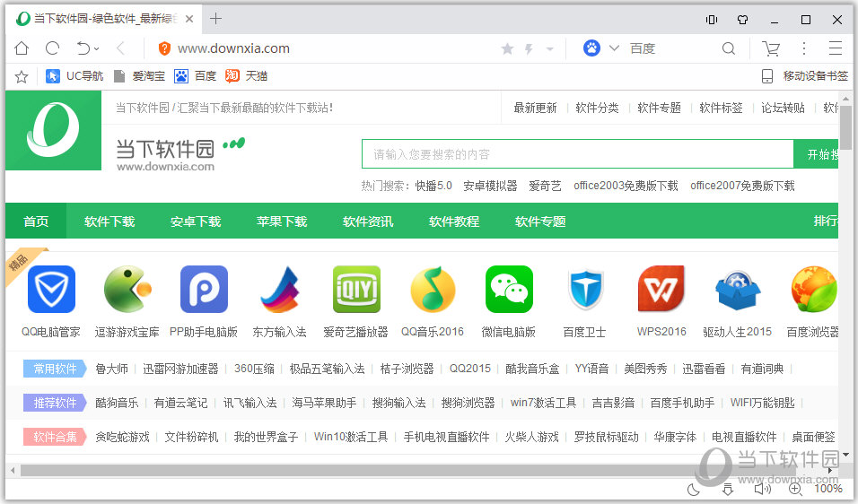Select the 软件下载 menu tab
The image size is (858, 504).
tap(109, 222)
